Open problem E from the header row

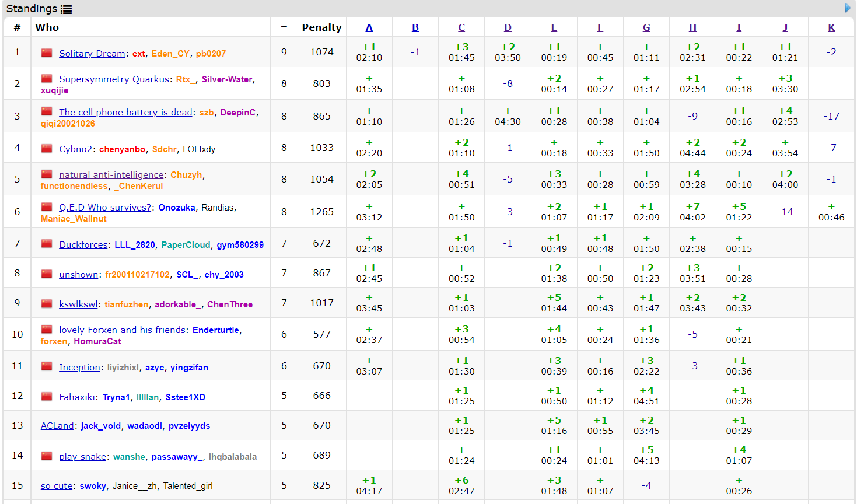[554, 27]
